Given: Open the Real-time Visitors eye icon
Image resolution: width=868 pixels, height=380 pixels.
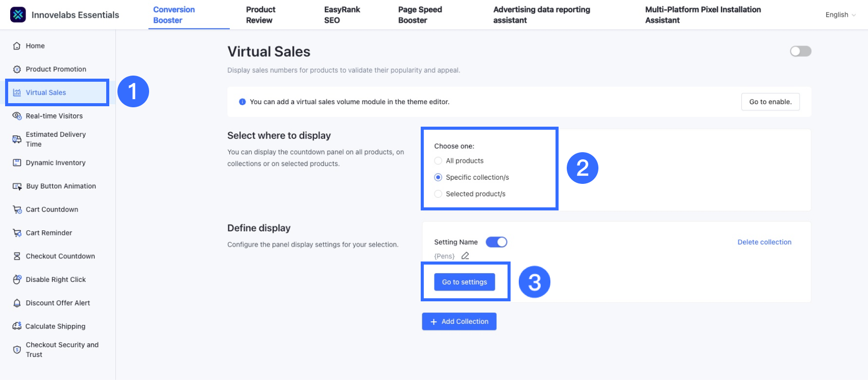Looking at the screenshot, I should 17,116.
